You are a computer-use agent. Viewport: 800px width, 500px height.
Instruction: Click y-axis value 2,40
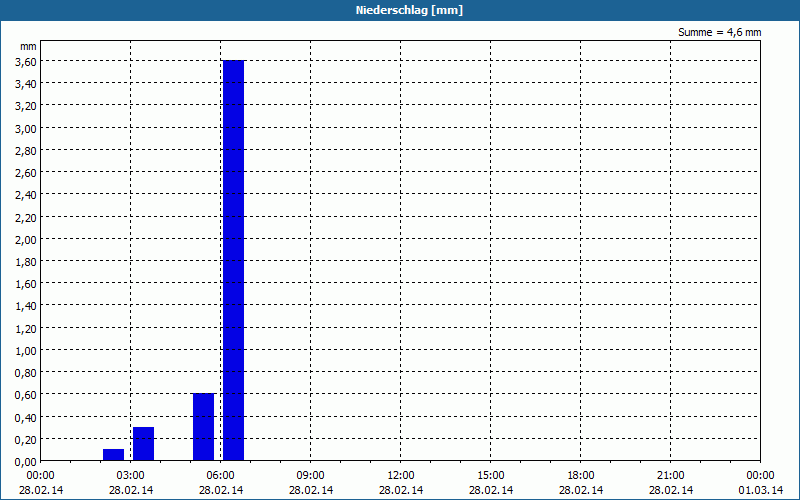coord(26,194)
